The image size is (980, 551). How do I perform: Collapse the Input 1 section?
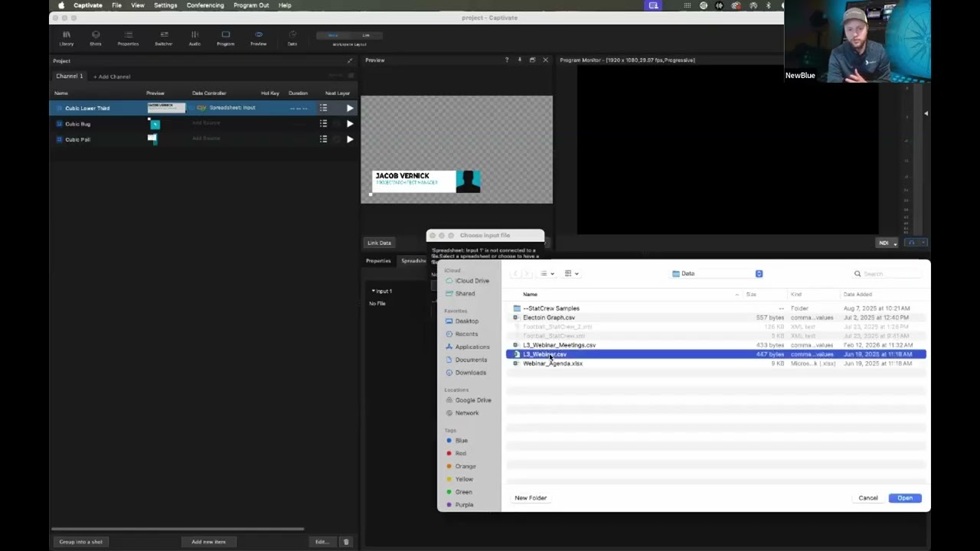click(x=373, y=291)
